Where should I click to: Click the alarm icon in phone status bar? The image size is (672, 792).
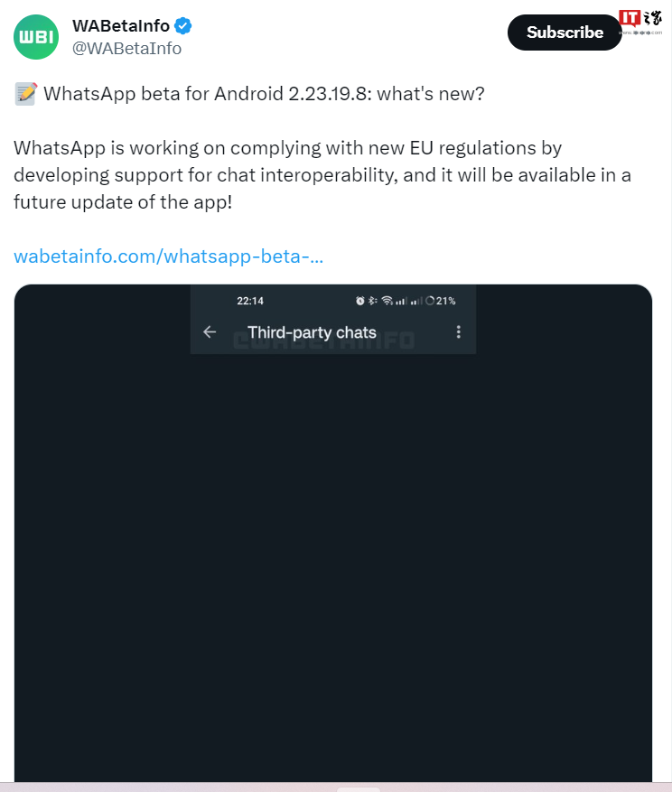coord(359,301)
